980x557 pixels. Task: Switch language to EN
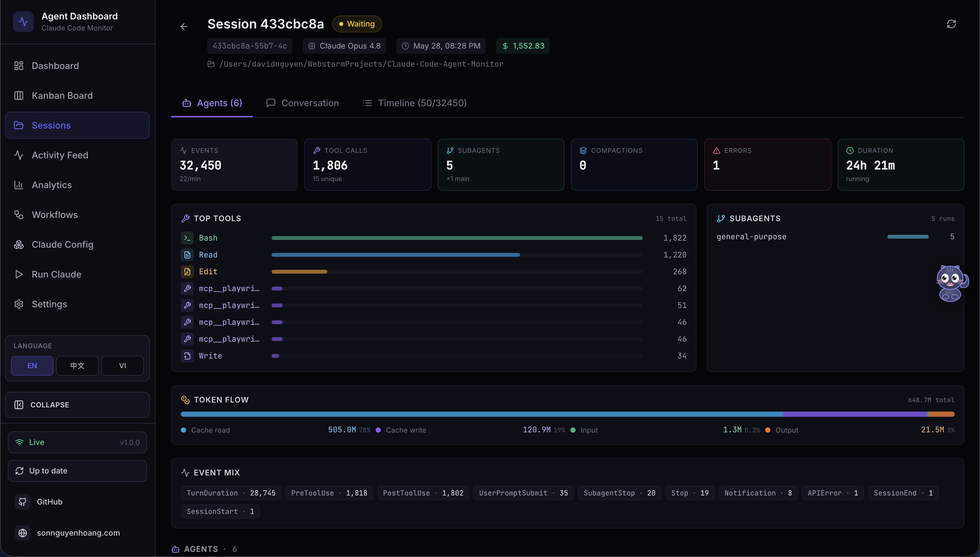pyautogui.click(x=32, y=366)
